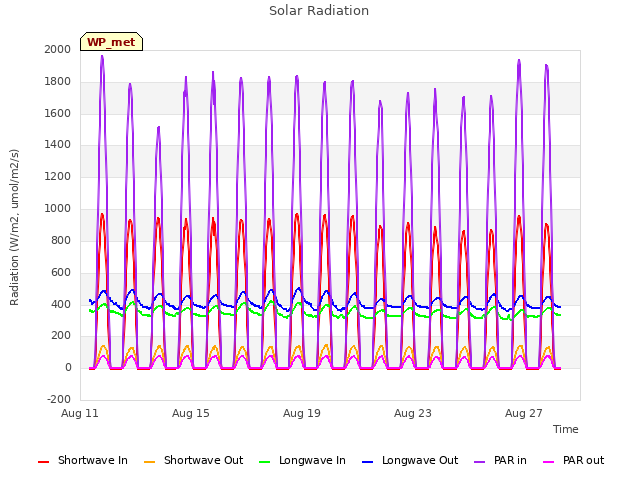Toggle the Shortwave In legend label

(x=93, y=460)
